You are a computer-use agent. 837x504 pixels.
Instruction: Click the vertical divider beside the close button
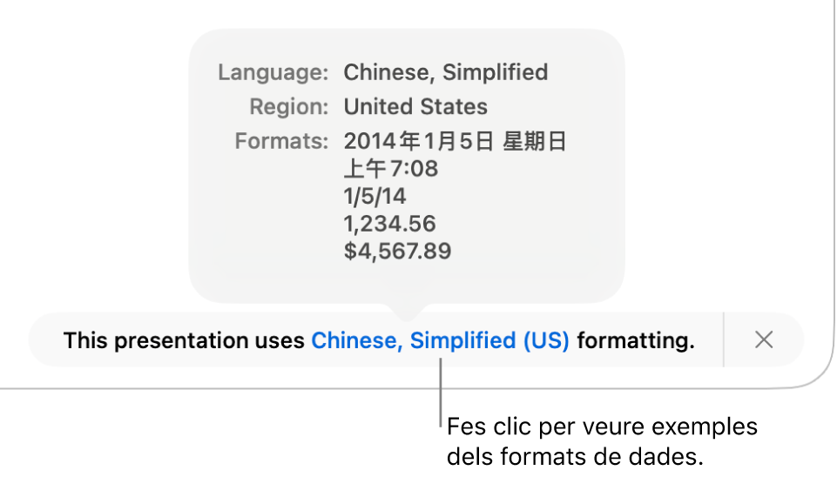click(x=724, y=340)
